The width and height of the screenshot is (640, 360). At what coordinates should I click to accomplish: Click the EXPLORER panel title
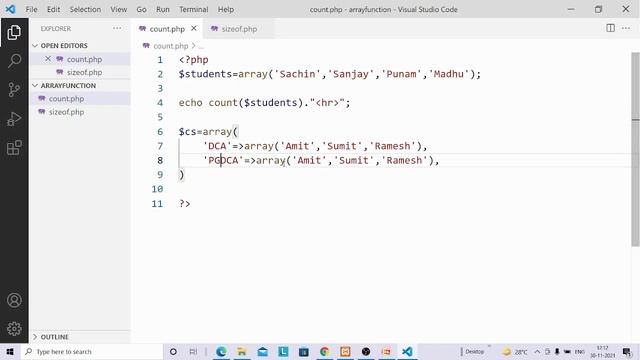pyautogui.click(x=56, y=29)
